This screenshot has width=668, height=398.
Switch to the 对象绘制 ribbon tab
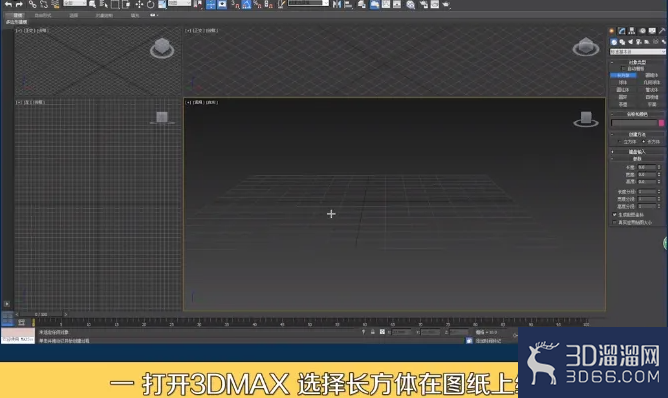(x=104, y=15)
